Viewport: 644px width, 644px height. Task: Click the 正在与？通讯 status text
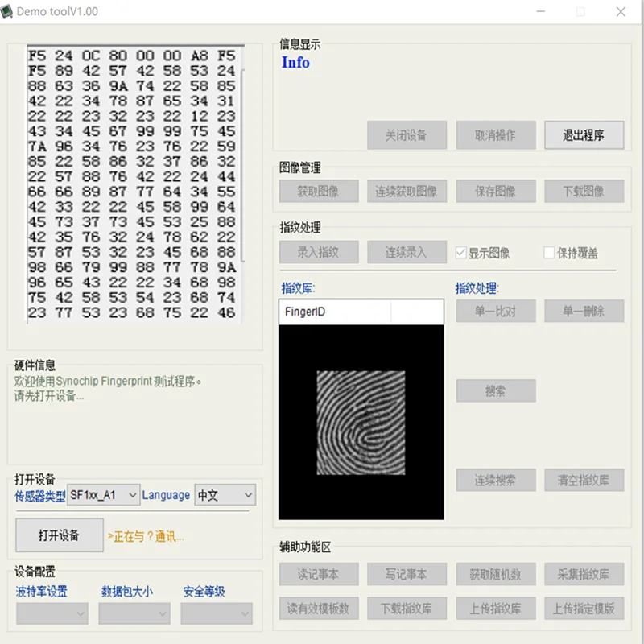(x=146, y=536)
